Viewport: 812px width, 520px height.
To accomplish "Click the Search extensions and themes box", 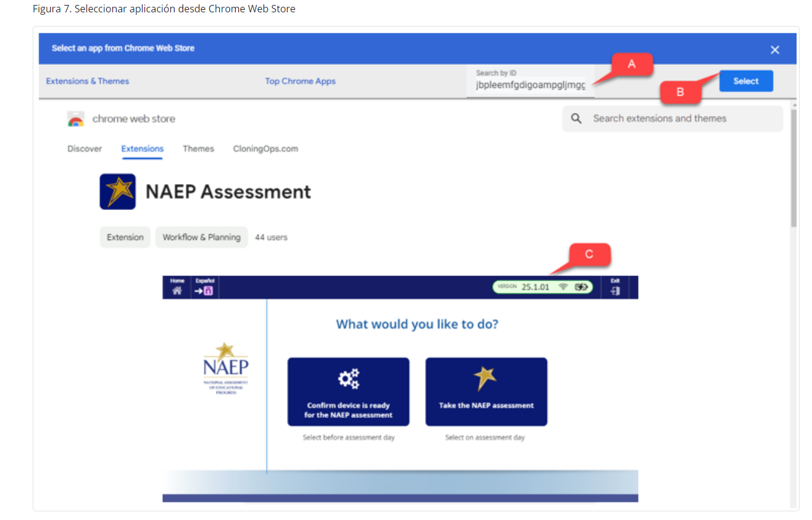I will pos(673,119).
